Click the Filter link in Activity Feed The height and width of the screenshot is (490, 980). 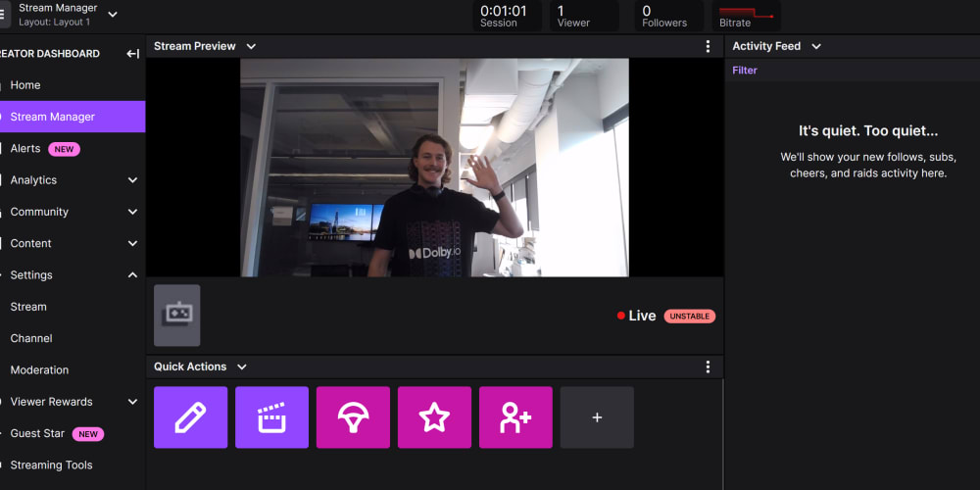[745, 71]
